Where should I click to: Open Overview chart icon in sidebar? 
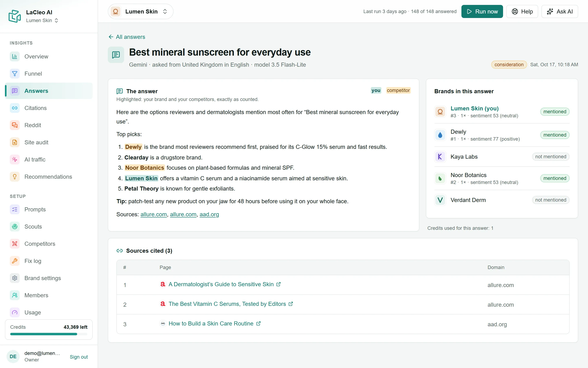click(x=14, y=56)
